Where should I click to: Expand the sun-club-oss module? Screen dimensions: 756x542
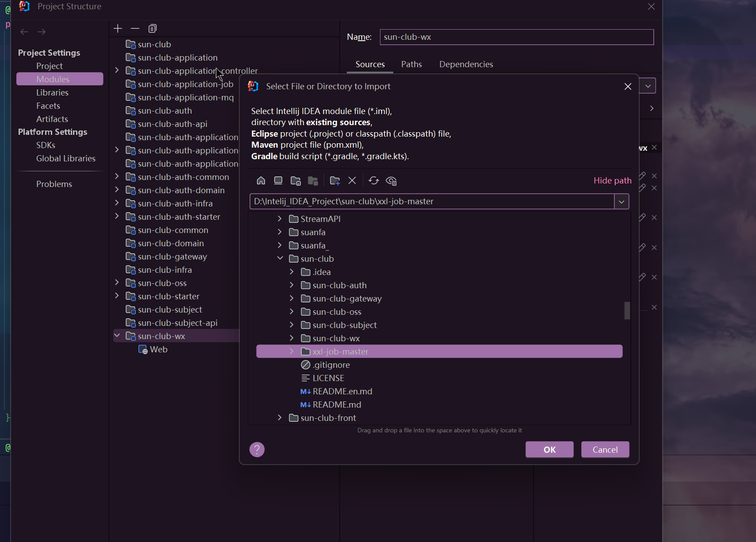[117, 282]
